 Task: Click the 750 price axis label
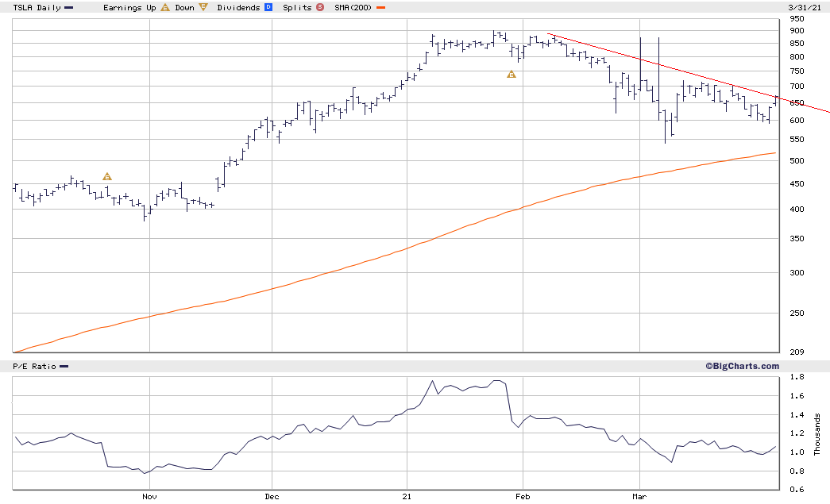click(797, 71)
